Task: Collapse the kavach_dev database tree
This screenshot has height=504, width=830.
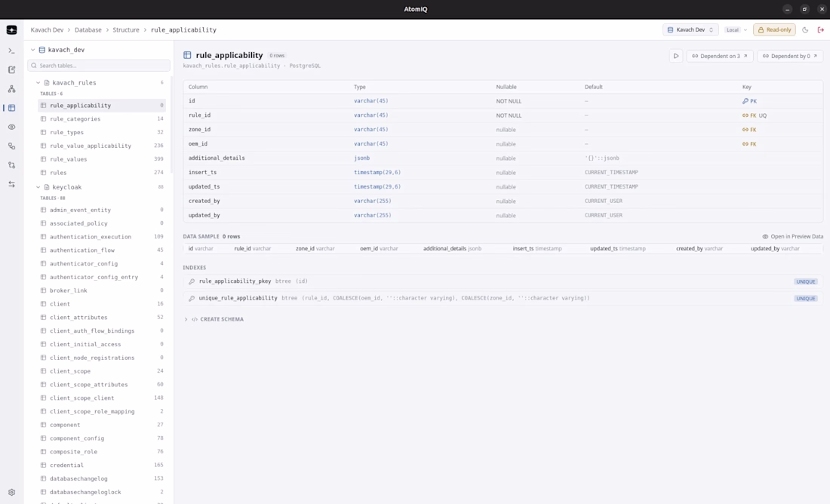Action: pos(32,50)
